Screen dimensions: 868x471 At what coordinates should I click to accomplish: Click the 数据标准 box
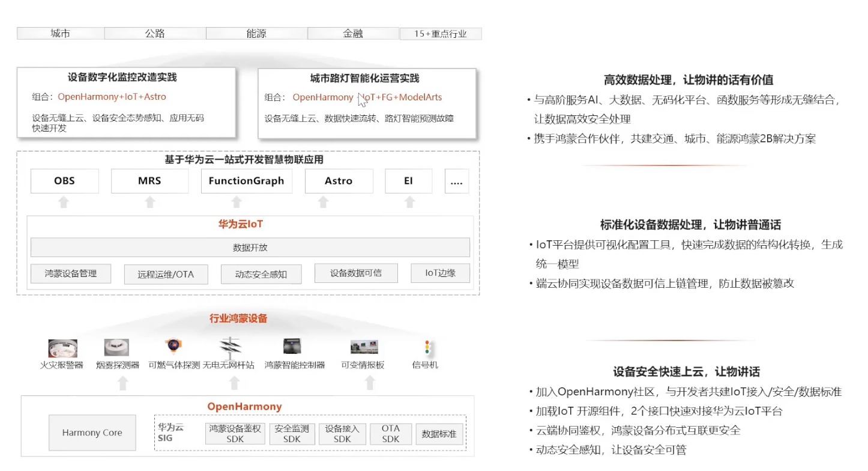(x=439, y=434)
